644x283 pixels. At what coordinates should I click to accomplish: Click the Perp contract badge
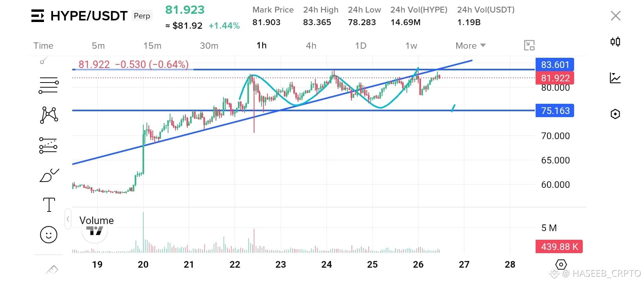pos(142,16)
